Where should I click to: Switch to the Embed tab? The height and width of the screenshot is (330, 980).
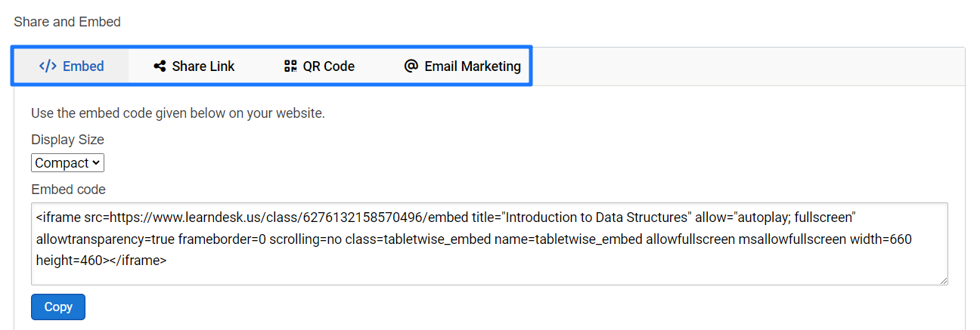coord(71,66)
